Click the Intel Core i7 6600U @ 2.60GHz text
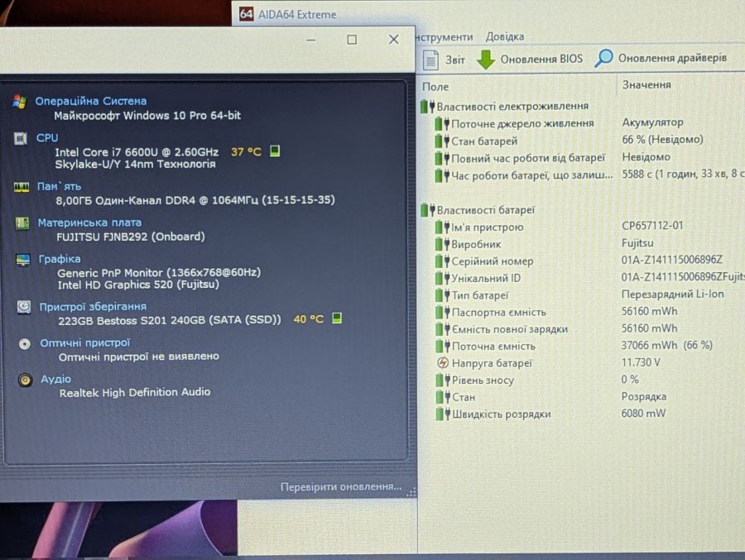 137,152
